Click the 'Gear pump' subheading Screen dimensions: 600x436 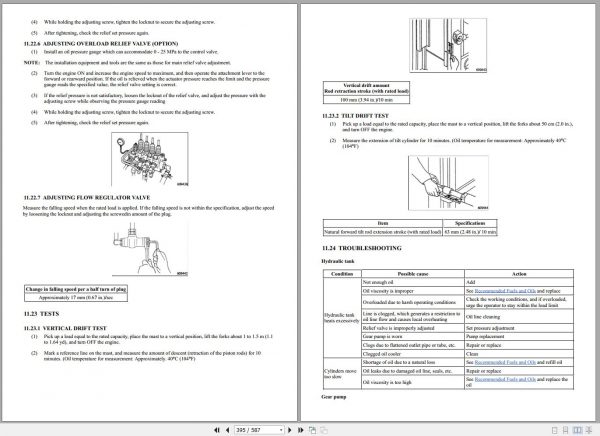334,397
